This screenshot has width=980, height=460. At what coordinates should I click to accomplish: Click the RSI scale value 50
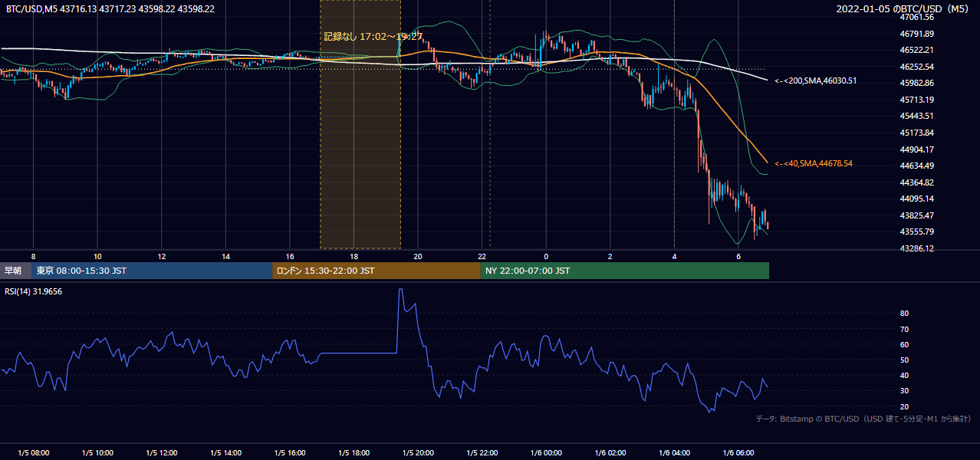click(x=904, y=360)
